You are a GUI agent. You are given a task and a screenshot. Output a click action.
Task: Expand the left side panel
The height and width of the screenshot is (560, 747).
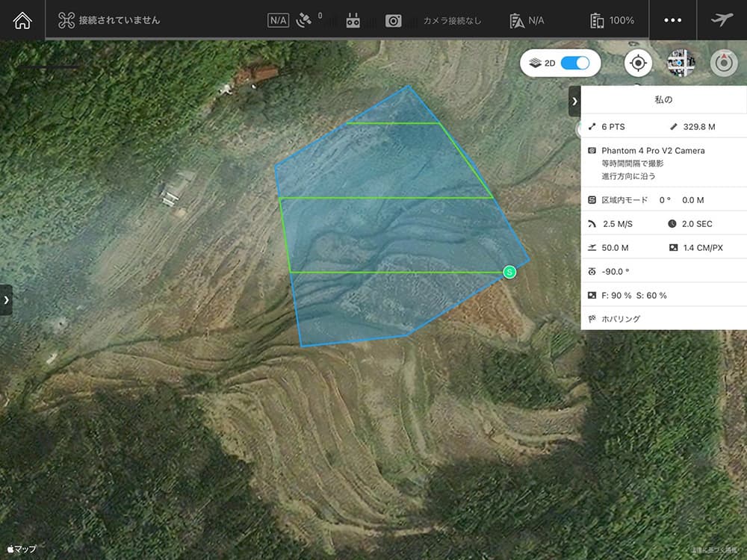6,300
